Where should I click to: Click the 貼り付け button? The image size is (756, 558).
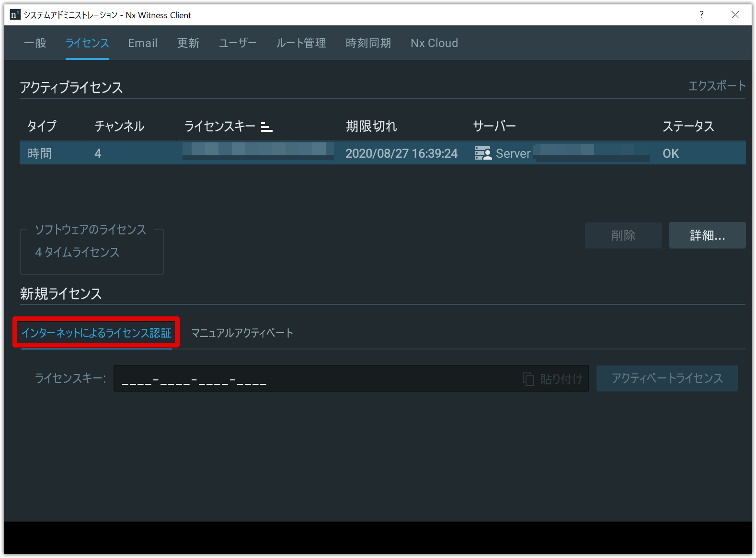[553, 379]
